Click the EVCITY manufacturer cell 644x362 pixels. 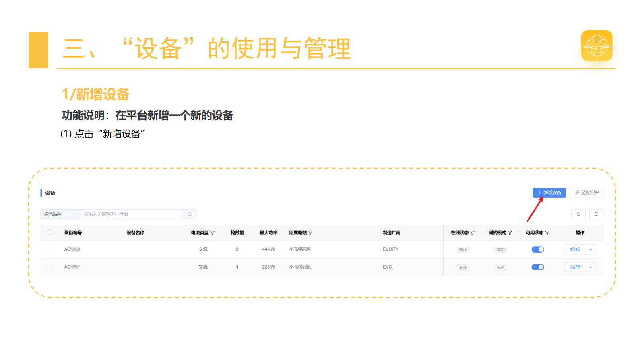click(390, 249)
